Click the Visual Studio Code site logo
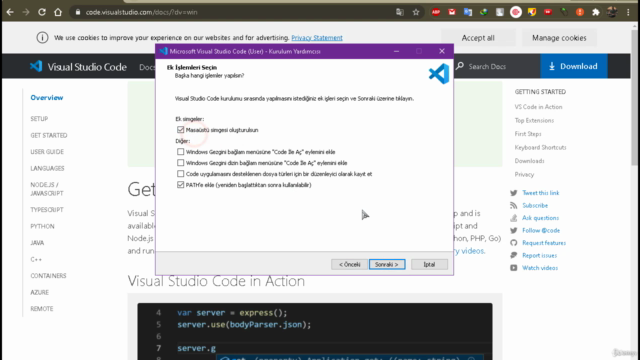The width and height of the screenshot is (640, 360). (78, 67)
